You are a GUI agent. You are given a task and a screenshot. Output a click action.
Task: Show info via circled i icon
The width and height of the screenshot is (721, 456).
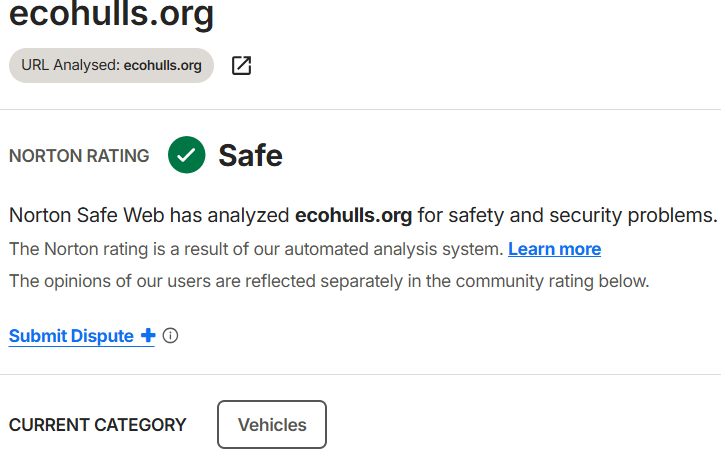pyautogui.click(x=171, y=336)
